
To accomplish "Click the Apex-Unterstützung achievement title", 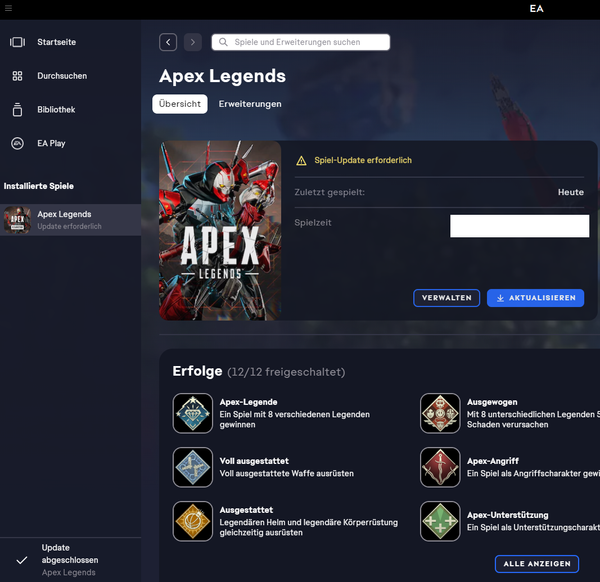I will click(507, 515).
